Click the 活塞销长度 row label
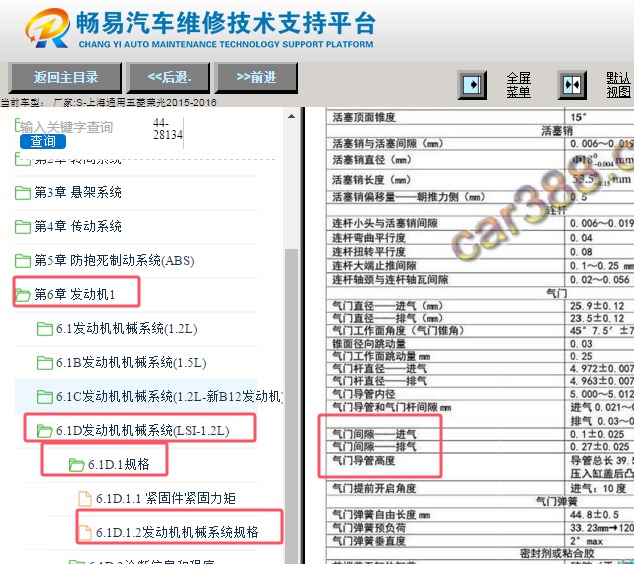This screenshot has height=564, width=634. click(x=371, y=180)
